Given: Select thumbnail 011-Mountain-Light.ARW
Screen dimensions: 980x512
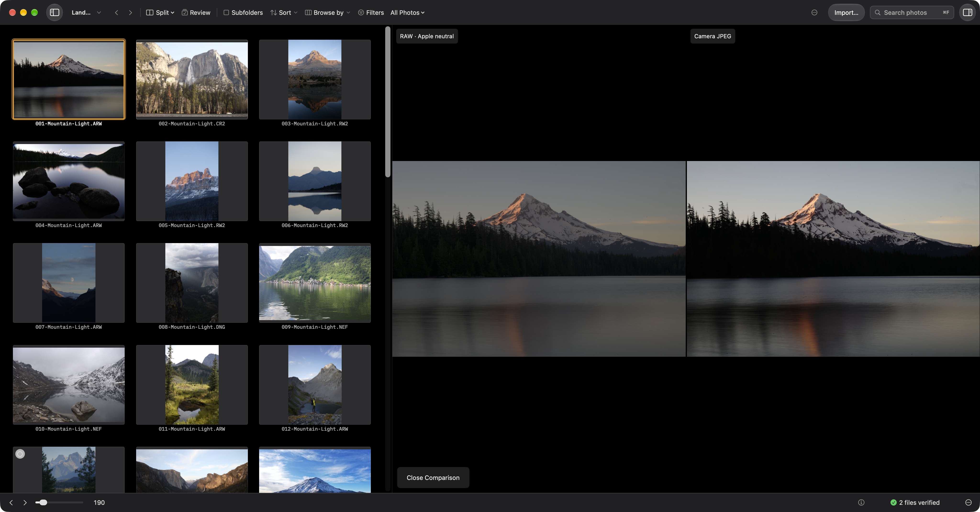Looking at the screenshot, I should (192, 384).
